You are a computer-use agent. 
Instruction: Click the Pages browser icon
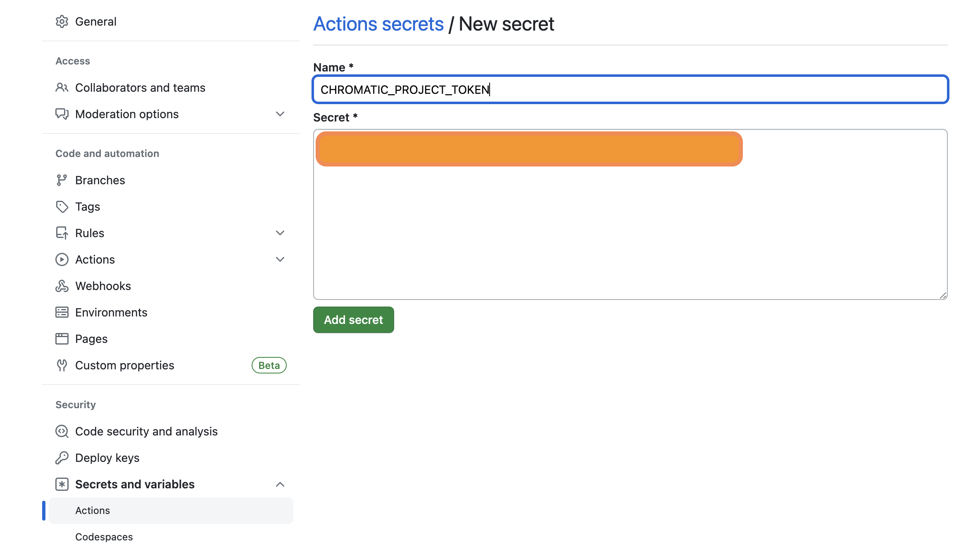click(x=62, y=339)
